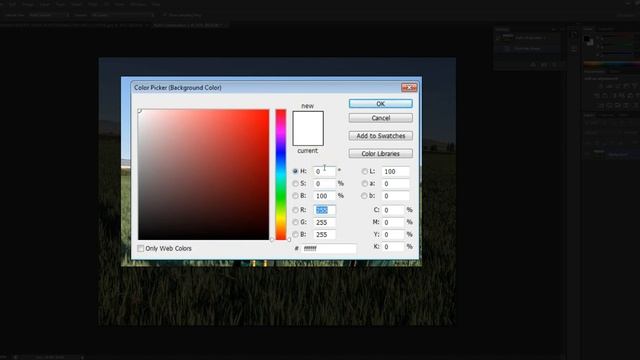This screenshot has height=360, width=640.
Task: Click the new color preview swatch
Action: click(308, 120)
